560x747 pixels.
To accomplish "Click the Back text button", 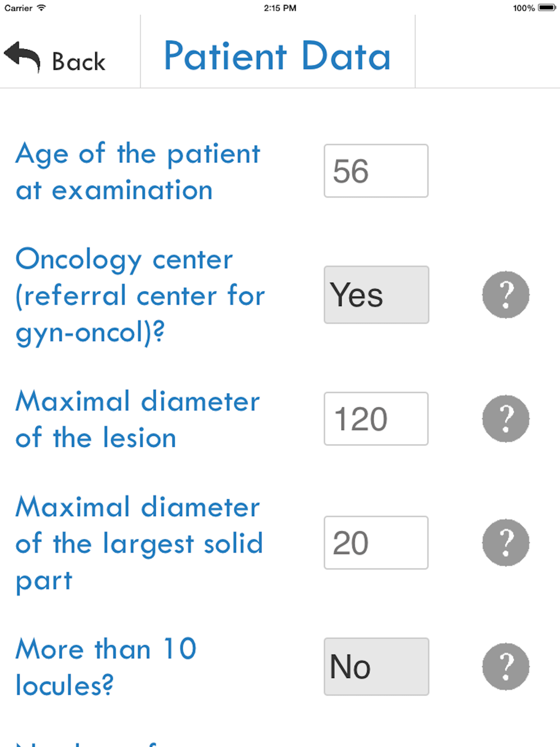I will (78, 62).
